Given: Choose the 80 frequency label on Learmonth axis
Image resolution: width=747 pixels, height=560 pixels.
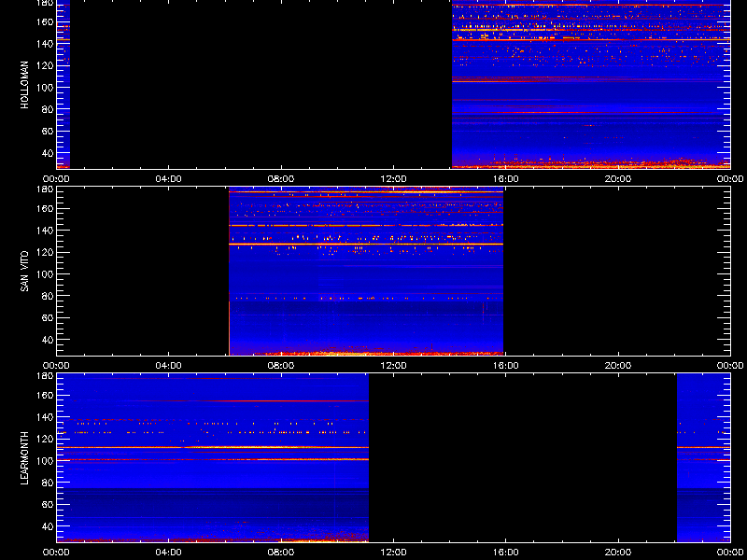Looking at the screenshot, I should [49, 483].
